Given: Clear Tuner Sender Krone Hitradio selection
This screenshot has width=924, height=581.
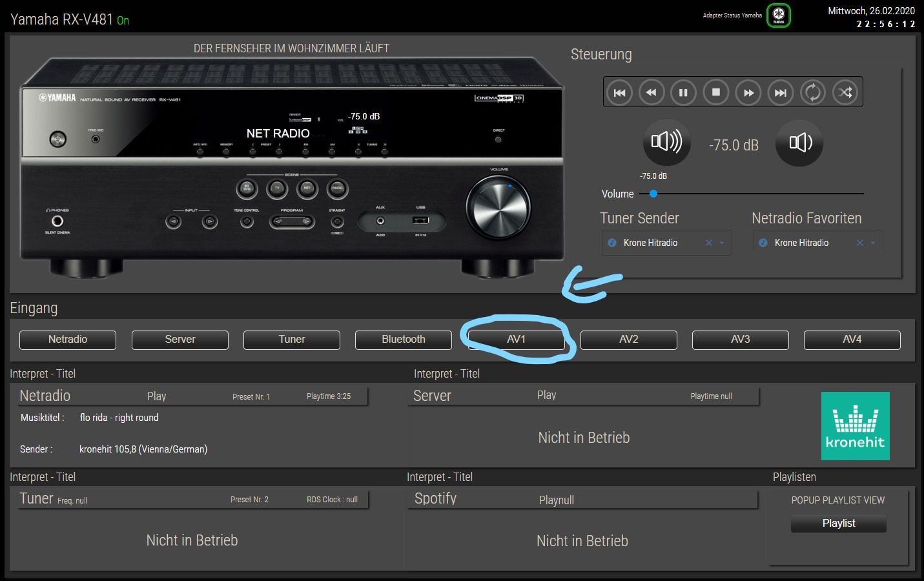Looking at the screenshot, I should pos(709,243).
